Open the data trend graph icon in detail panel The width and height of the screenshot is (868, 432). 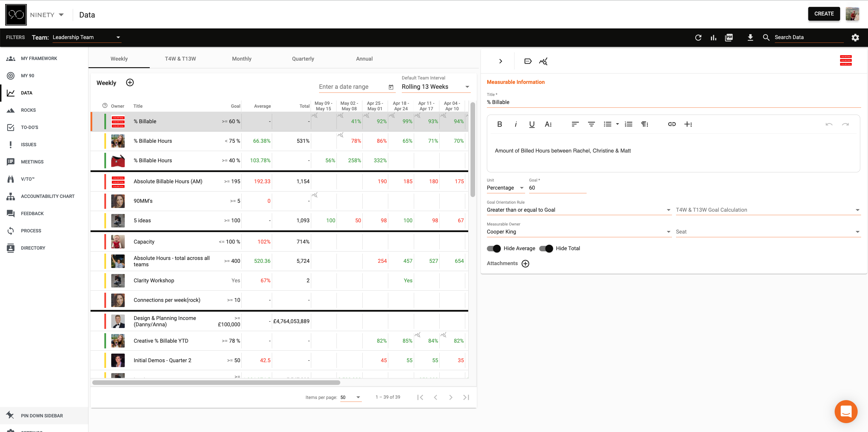[x=543, y=61]
